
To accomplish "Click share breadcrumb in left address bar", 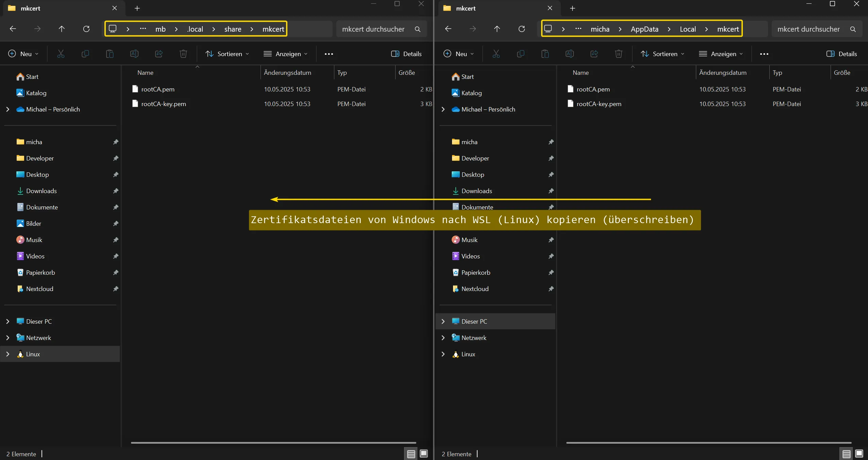I will 233,29.
